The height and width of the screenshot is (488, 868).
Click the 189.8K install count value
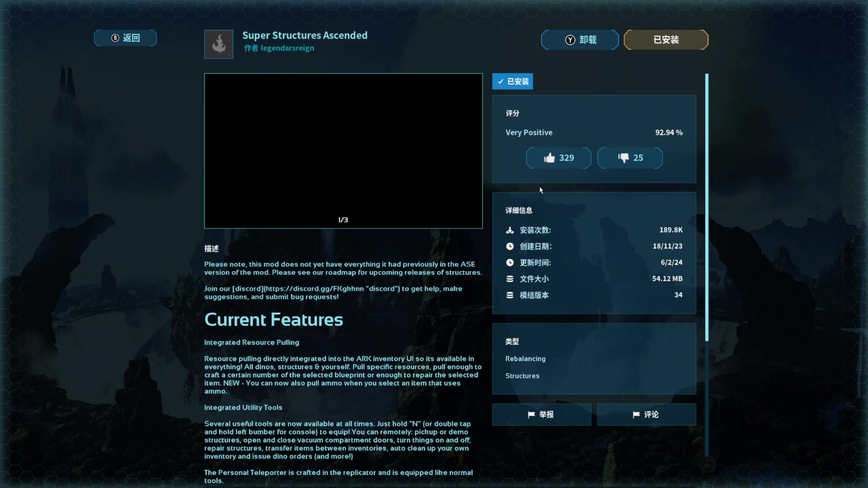(671, 230)
